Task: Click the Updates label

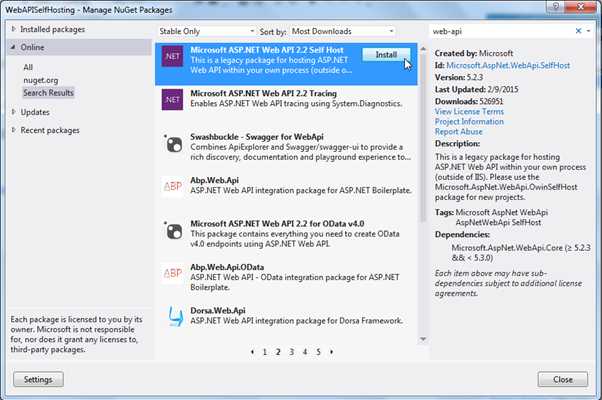Action: pyautogui.click(x=35, y=112)
